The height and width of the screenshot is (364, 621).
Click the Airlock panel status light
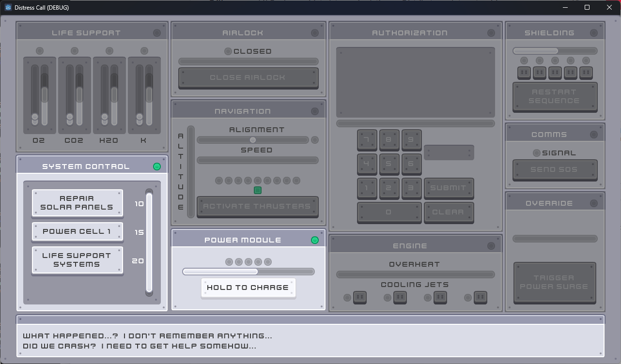coord(315,33)
